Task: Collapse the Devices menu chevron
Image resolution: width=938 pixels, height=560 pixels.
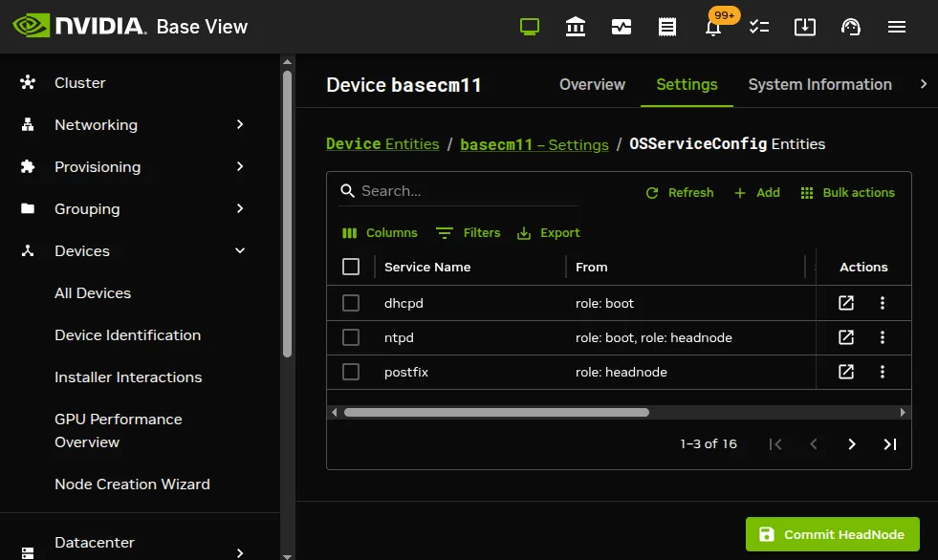Action: pos(240,250)
